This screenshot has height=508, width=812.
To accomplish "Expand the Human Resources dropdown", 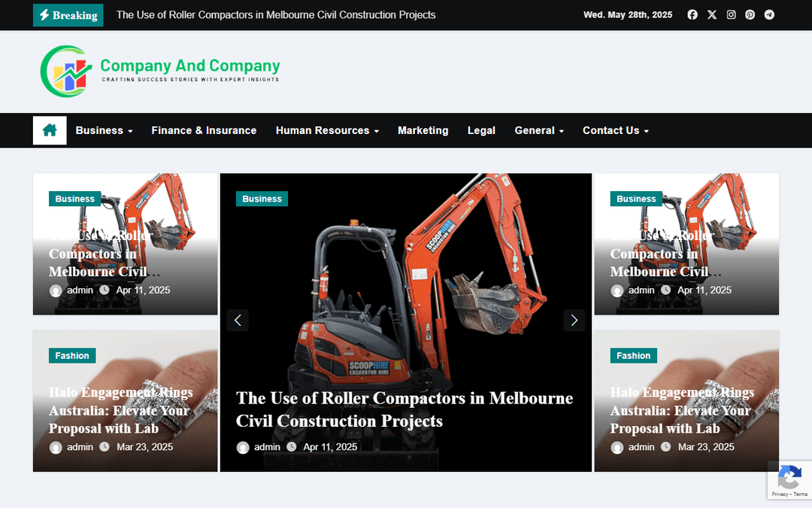I will pyautogui.click(x=327, y=131).
